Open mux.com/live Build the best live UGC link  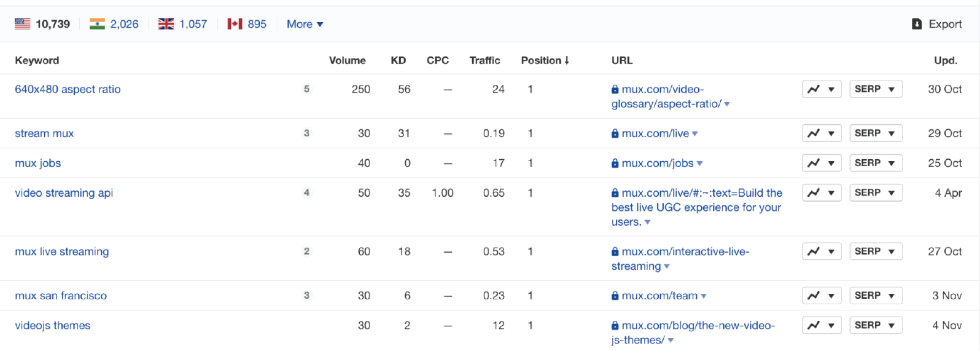pyautogui.click(x=697, y=207)
